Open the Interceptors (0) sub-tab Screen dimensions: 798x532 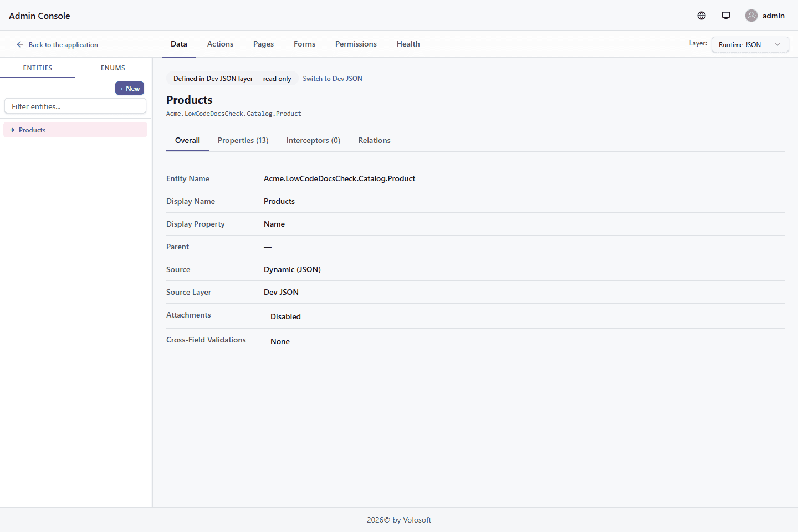313,140
